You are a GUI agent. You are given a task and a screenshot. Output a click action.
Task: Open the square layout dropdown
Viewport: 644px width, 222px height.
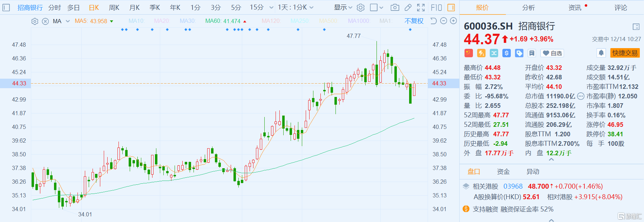[377, 7]
